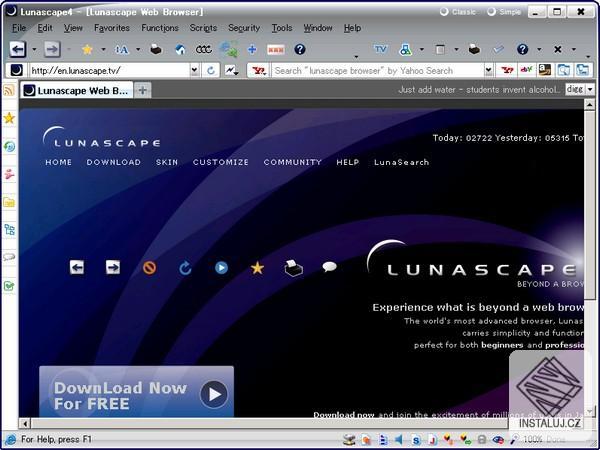The width and height of the screenshot is (600, 450).
Task: Click the magnifier page-search icon after Amazon
Action: click(563, 70)
